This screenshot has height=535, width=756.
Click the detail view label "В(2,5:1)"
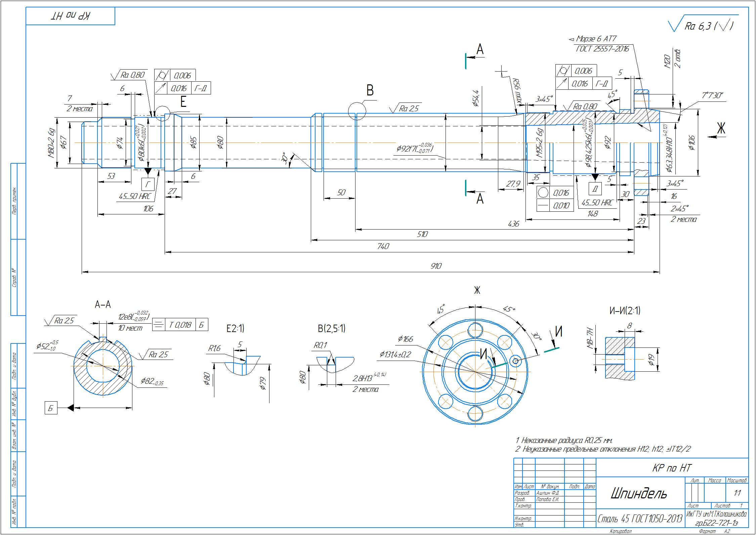pyautogui.click(x=332, y=328)
